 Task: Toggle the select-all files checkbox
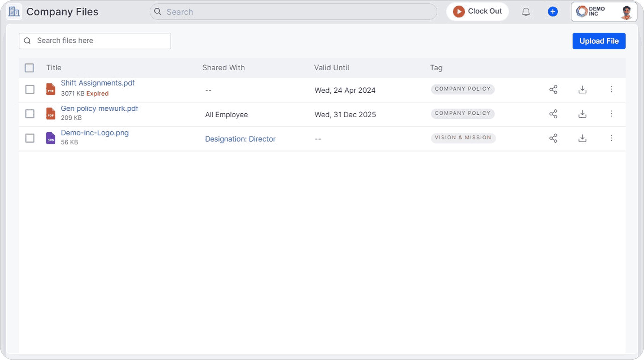coord(29,68)
